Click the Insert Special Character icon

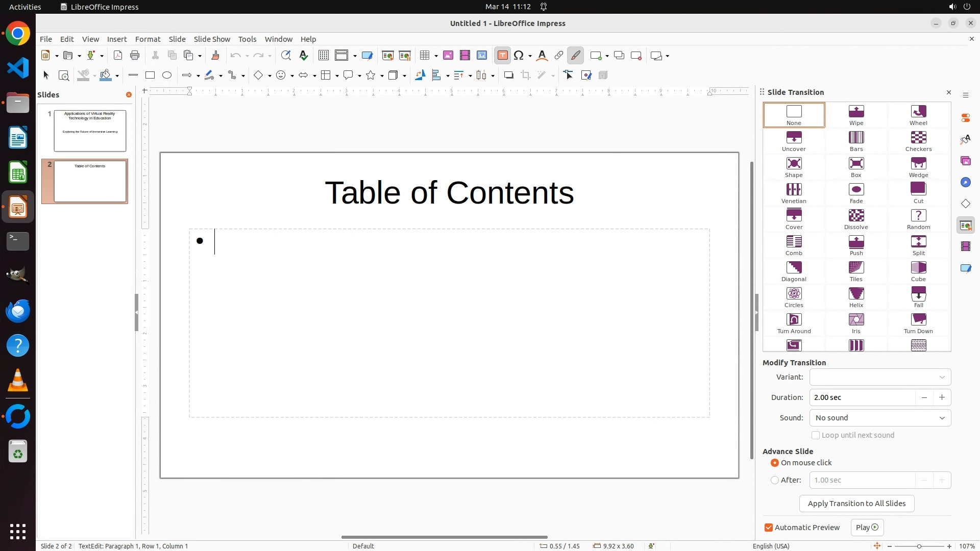click(x=519, y=56)
